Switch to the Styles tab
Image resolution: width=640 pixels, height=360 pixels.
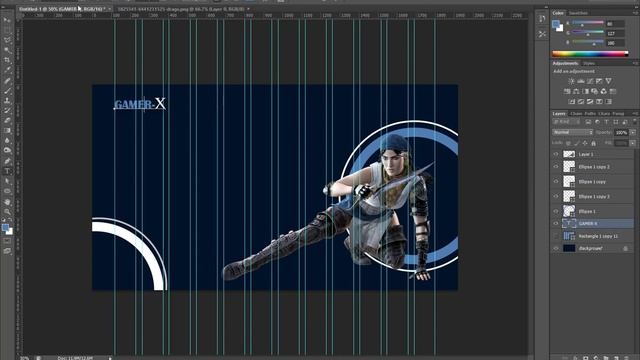589,63
